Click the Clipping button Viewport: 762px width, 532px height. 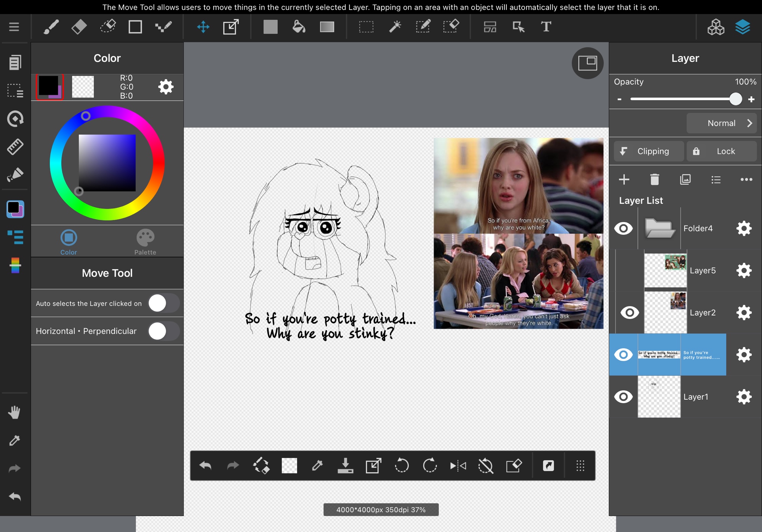coord(648,151)
